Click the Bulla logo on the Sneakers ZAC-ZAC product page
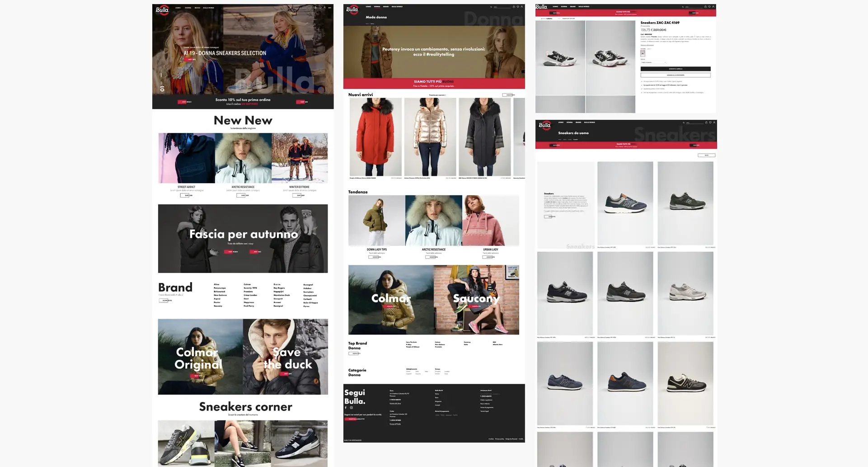Screen dimensions: 868x467 tap(542, 7)
